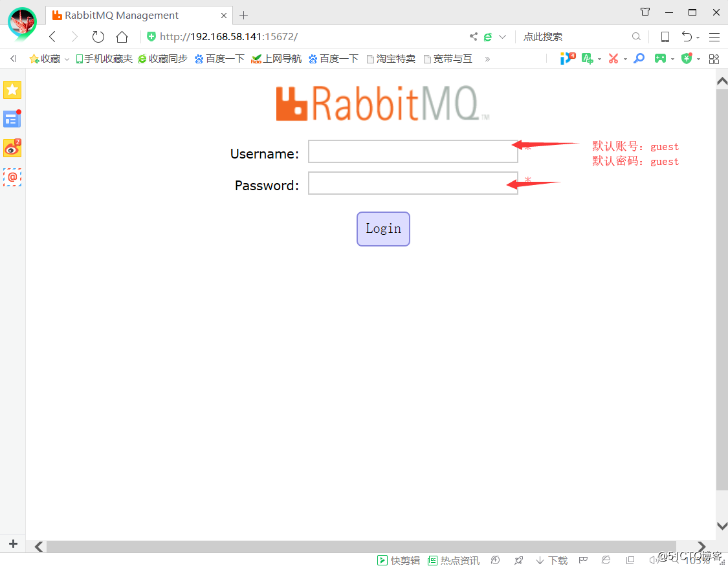The height and width of the screenshot is (568, 728).
Task: Click the blue extension icon with badge 4
Action: click(568, 58)
